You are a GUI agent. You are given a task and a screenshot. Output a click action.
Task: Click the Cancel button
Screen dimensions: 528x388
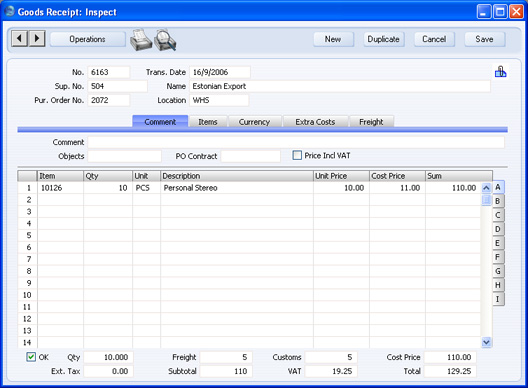point(434,39)
